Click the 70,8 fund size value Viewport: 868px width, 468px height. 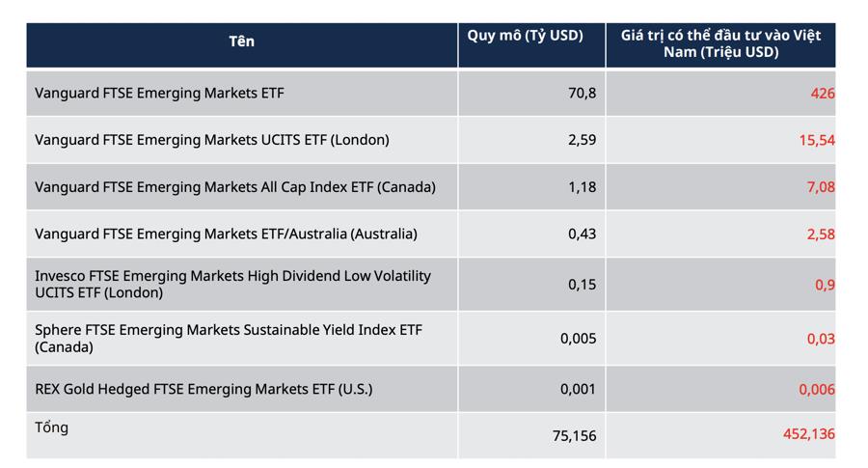tap(583, 94)
